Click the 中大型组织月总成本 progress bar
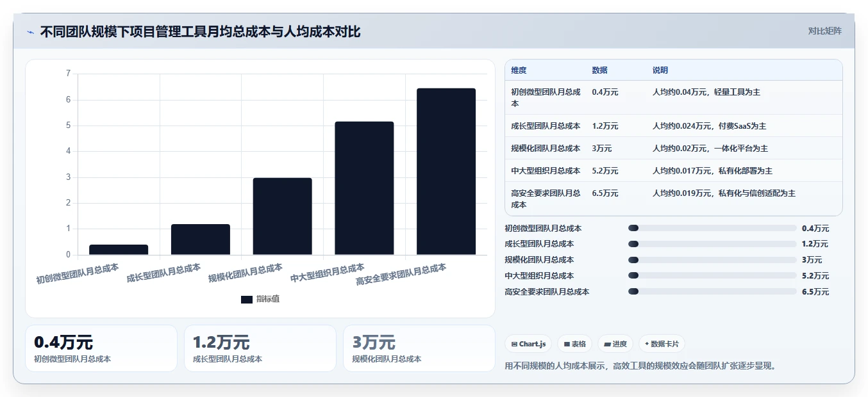Image resolution: width=868 pixels, height=397 pixels. point(712,275)
